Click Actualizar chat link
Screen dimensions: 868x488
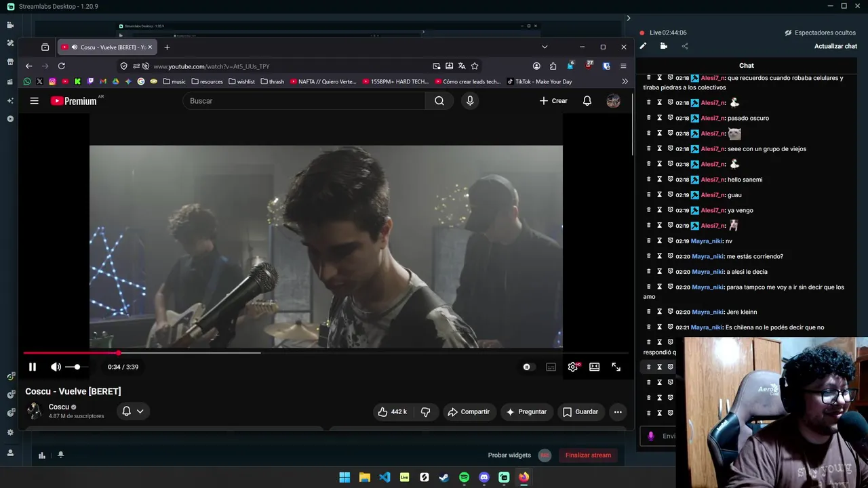(835, 46)
